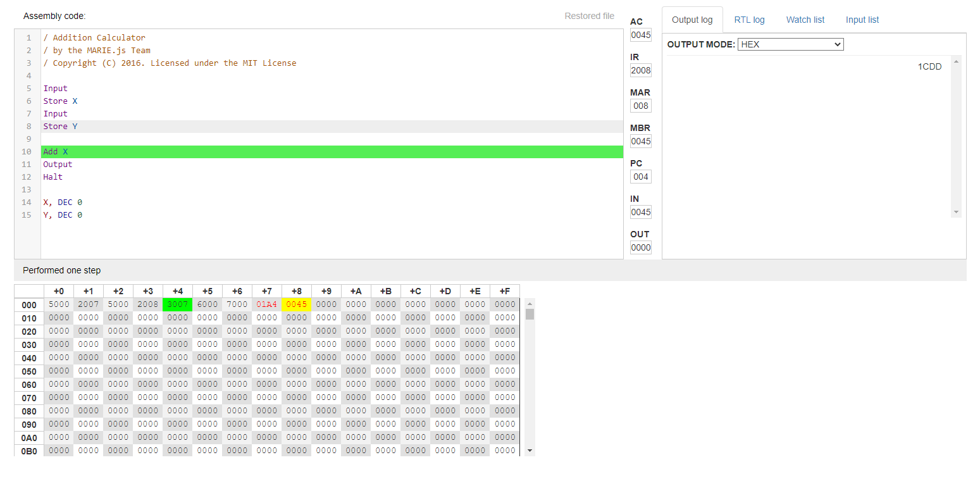Viewport: 980px width, 486px height.
Task: Click the +4 column header in memory table
Action: pos(178,291)
